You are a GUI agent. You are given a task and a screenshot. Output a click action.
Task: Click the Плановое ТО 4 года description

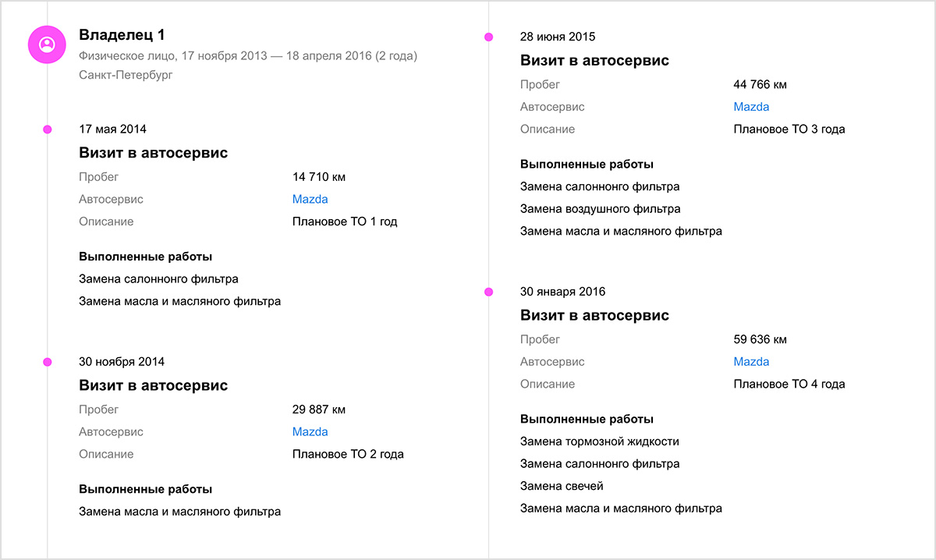[789, 384]
